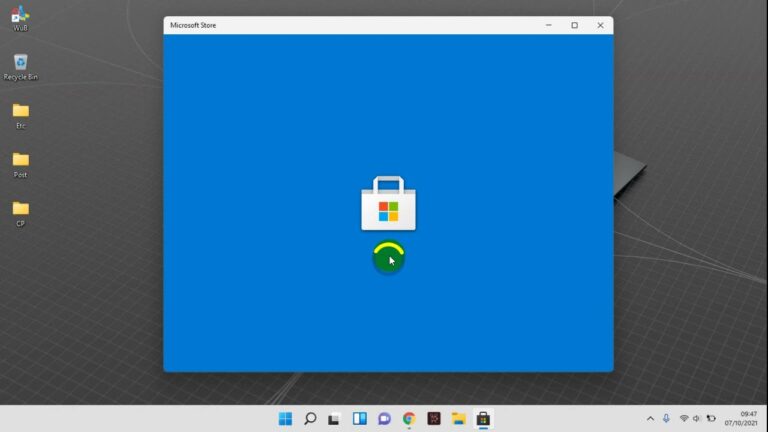Image resolution: width=768 pixels, height=432 pixels.
Task: Select Microsoft Store taskbar icon
Action: coord(483,419)
